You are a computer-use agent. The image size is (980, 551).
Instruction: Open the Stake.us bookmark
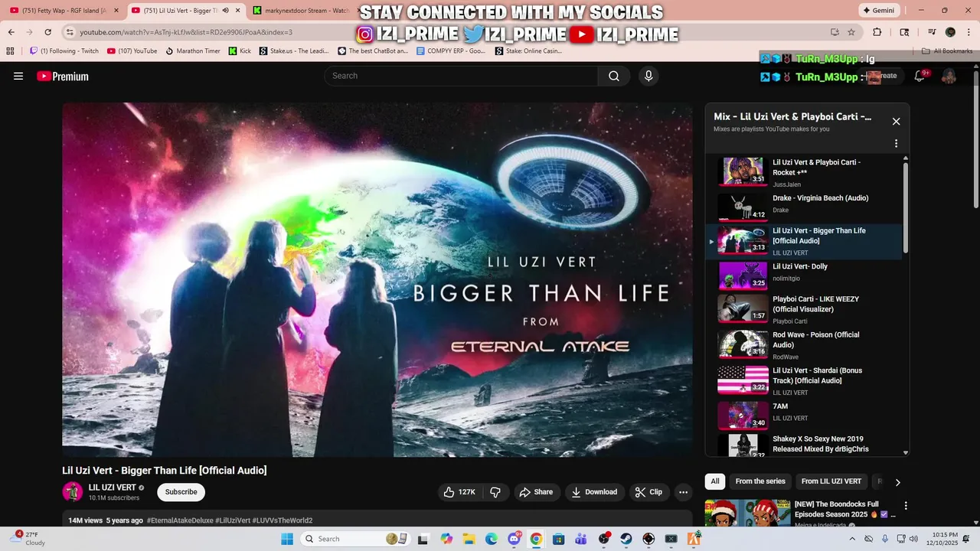tap(294, 51)
